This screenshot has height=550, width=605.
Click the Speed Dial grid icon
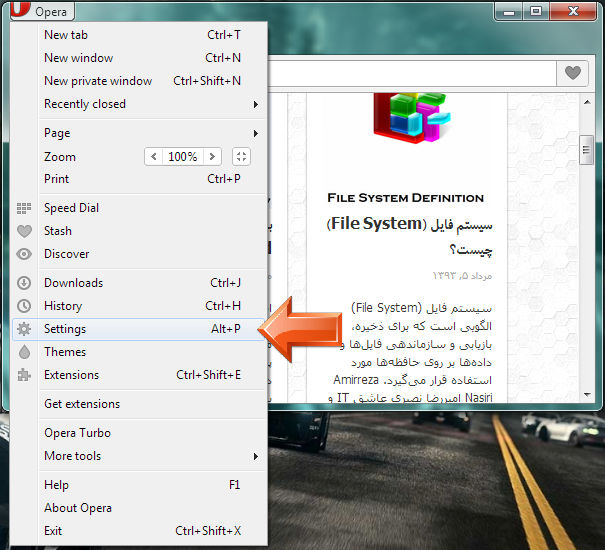click(24, 208)
